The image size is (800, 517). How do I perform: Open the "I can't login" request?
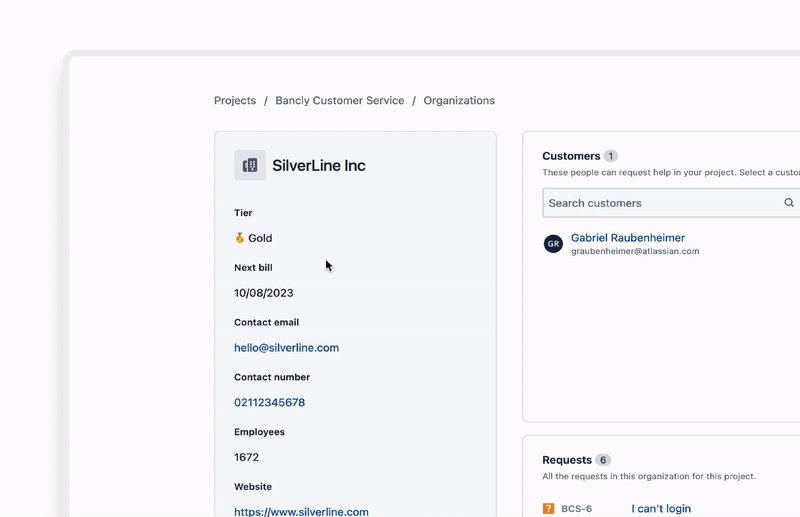click(661, 508)
